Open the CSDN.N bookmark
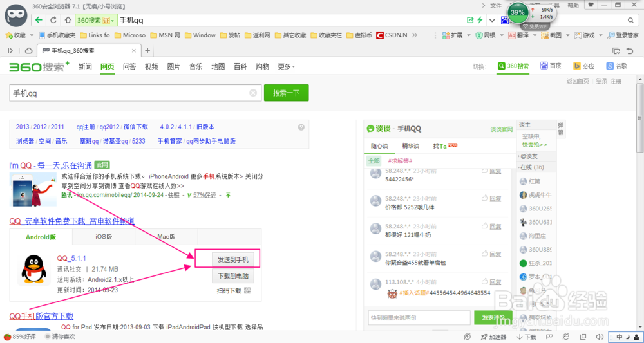The width and height of the screenshot is (644, 343). pyautogui.click(x=392, y=35)
